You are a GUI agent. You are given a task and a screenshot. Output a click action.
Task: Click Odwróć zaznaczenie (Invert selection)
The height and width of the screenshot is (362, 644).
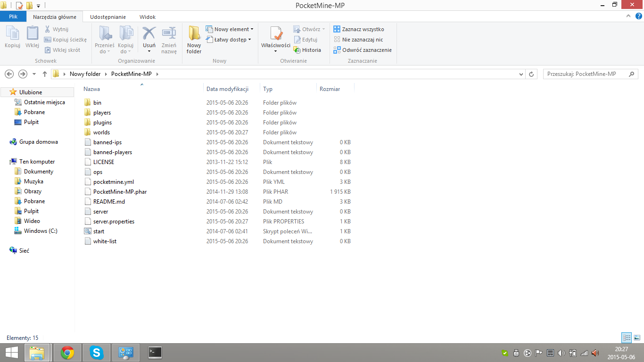pos(363,50)
